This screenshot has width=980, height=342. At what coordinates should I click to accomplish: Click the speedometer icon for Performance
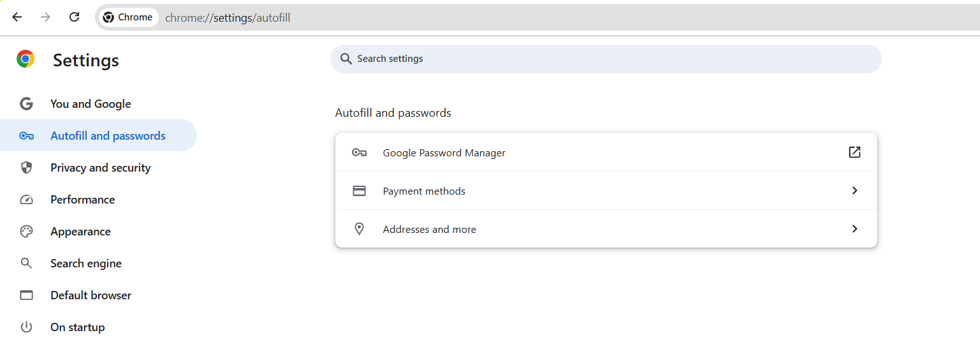point(26,200)
